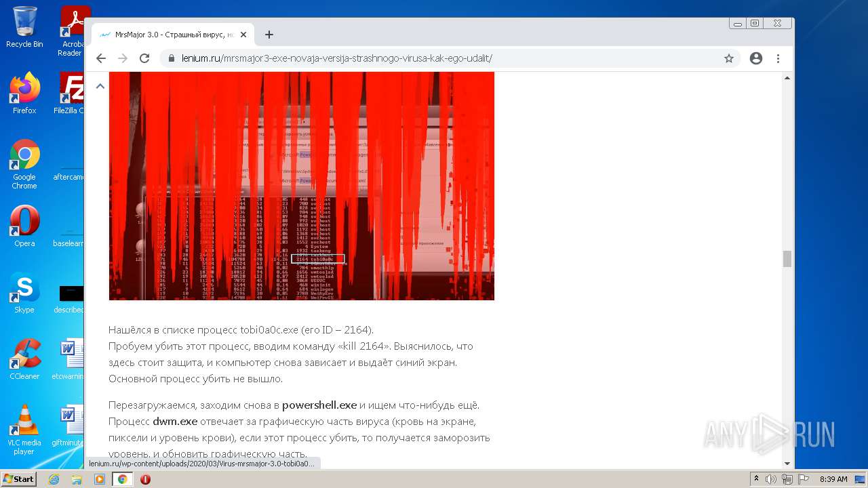868x488 pixels.
Task: Open Chrome's three-dot menu
Action: [778, 58]
